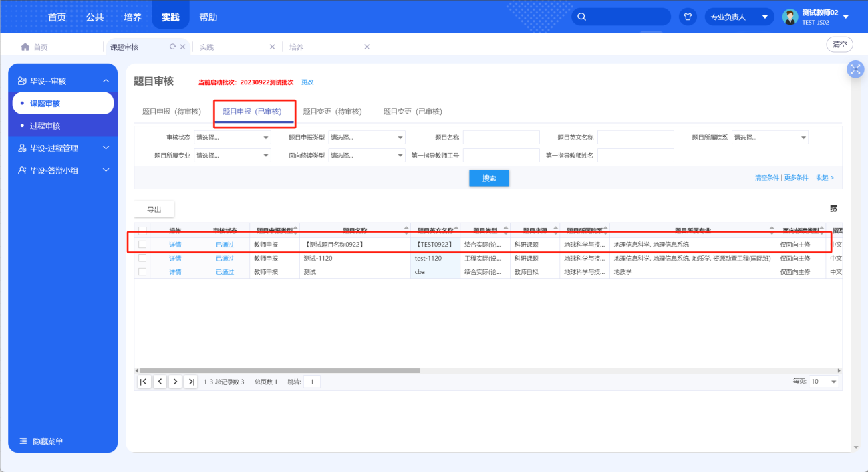Image resolution: width=868 pixels, height=472 pixels.
Task: Click the 更多条件 link
Action: 796,178
